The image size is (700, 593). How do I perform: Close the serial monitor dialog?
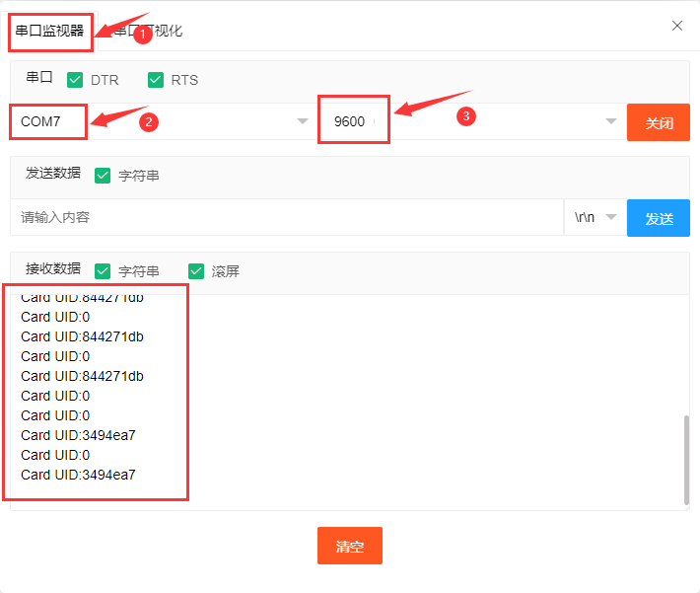(x=677, y=26)
